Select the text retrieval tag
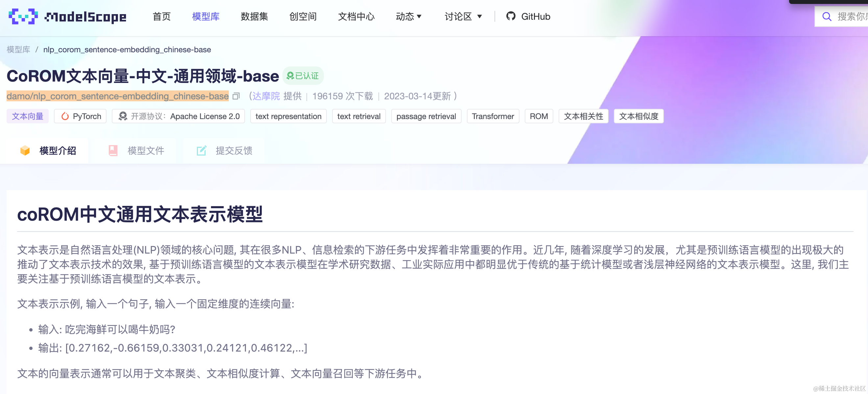This screenshot has height=394, width=868. (x=358, y=116)
